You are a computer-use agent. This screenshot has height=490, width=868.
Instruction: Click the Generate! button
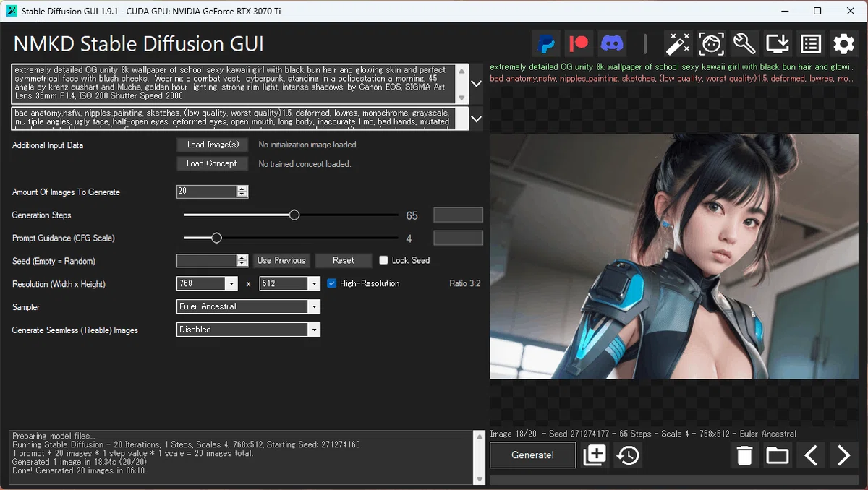point(533,455)
